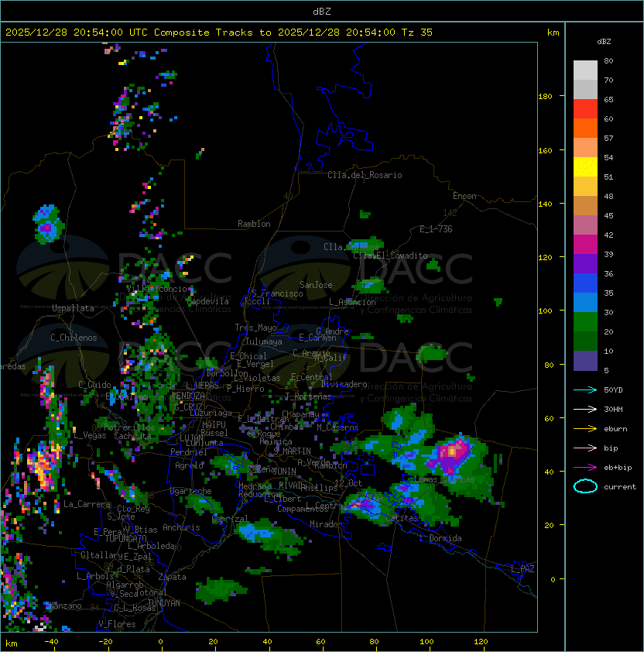Click the eburn yellow arrow legend icon
This screenshot has width=644, height=652.
pyautogui.click(x=585, y=429)
